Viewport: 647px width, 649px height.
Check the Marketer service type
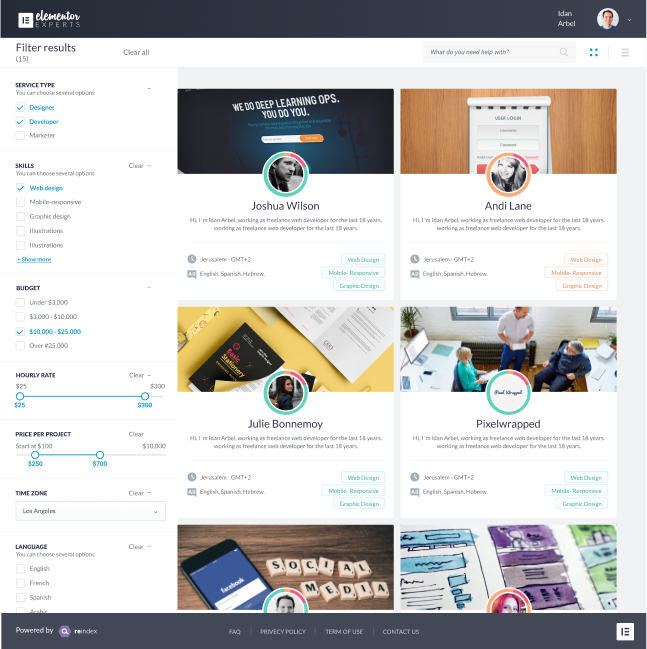20,135
